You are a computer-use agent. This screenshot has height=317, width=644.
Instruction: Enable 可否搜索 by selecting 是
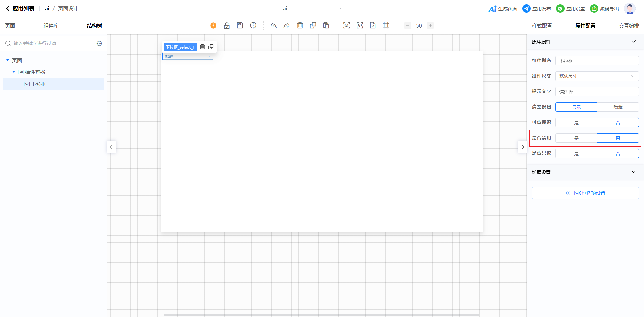(x=576, y=122)
